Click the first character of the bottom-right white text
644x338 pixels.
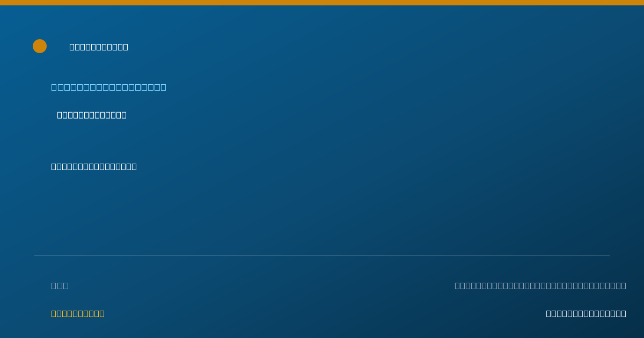(548, 313)
